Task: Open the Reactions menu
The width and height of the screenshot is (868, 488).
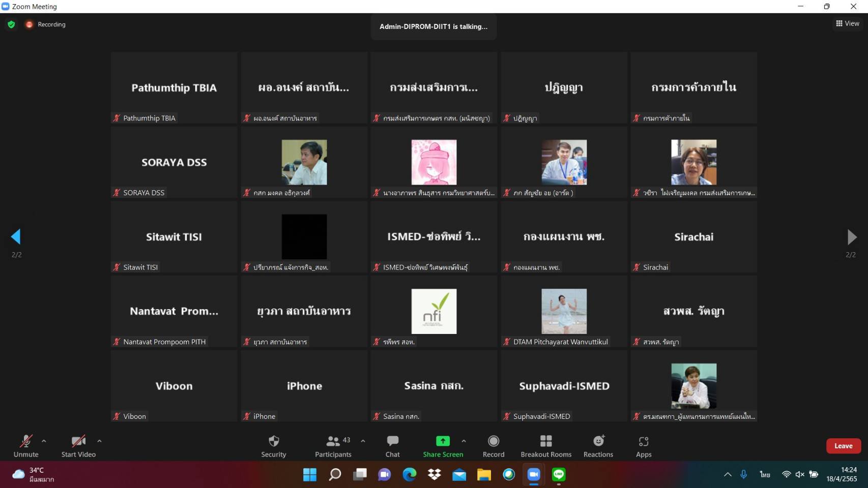Action: click(598, 446)
